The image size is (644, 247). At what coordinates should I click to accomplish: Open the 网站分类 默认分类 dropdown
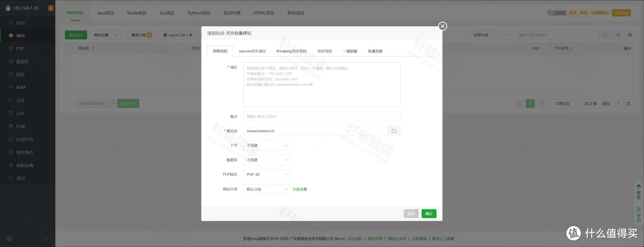coord(267,189)
